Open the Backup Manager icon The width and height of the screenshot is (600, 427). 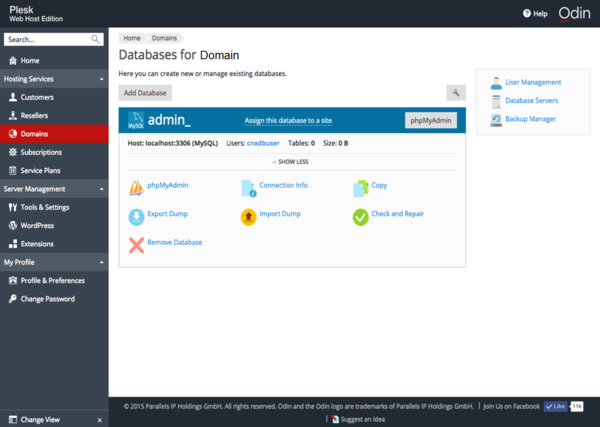[496, 120]
